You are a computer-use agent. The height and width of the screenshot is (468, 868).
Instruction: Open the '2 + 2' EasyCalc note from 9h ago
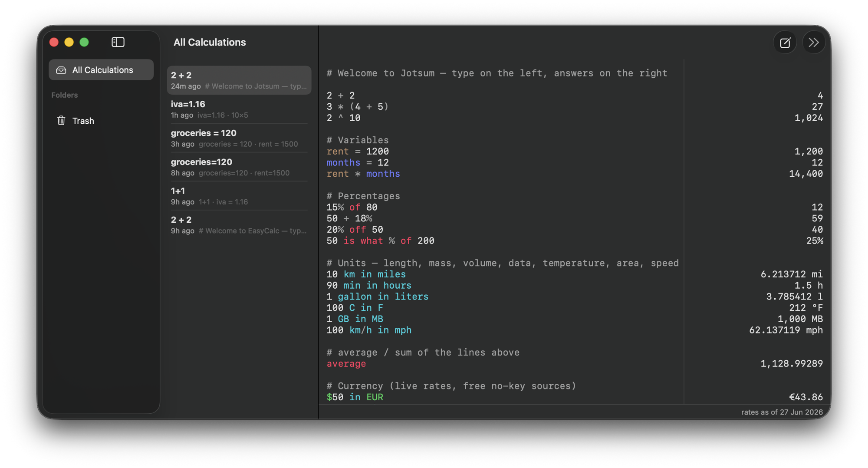239,225
